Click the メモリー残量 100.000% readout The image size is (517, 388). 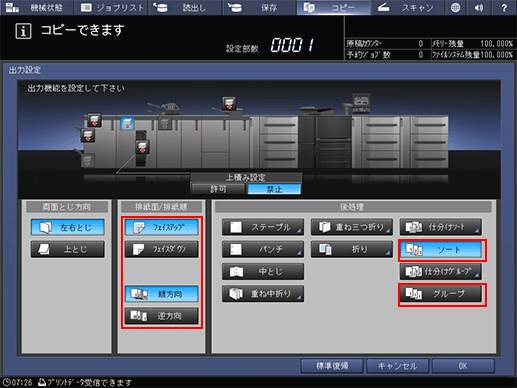tap(473, 43)
